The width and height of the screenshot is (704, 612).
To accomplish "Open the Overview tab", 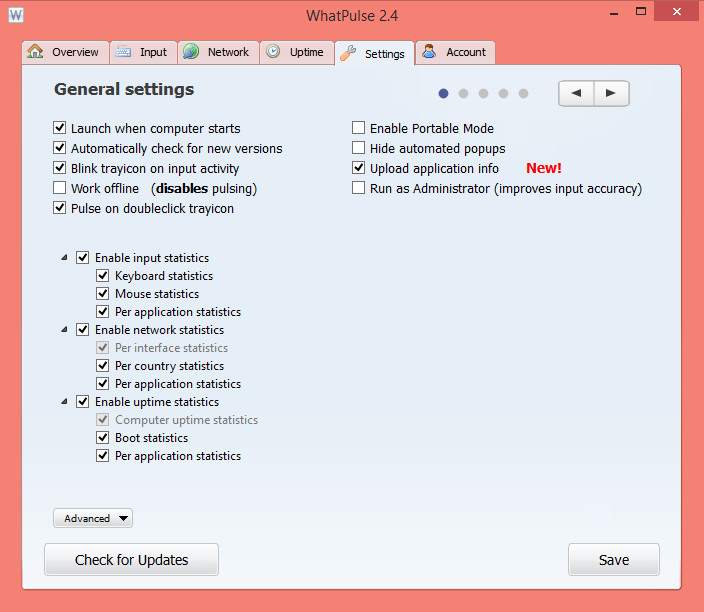I will [x=66, y=52].
